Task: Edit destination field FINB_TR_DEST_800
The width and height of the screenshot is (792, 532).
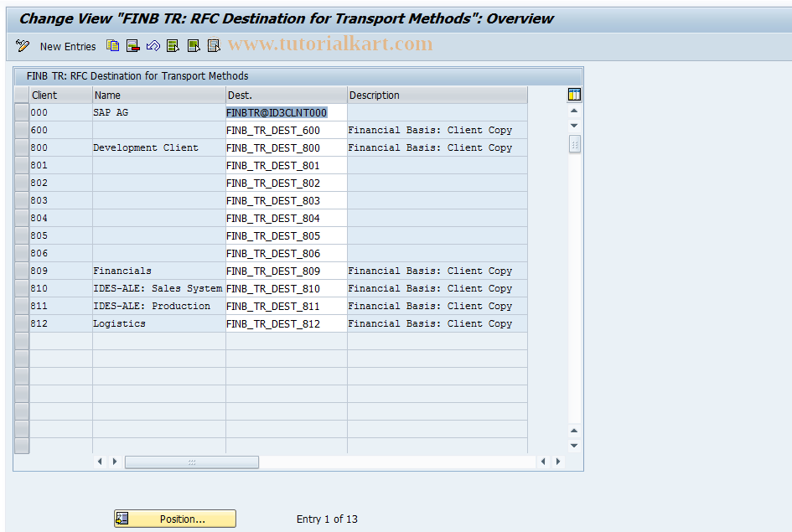Action: 287,148
